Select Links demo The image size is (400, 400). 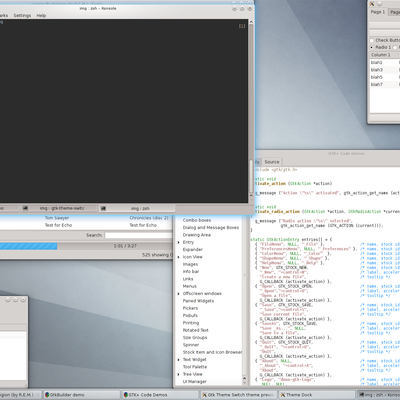188,279
